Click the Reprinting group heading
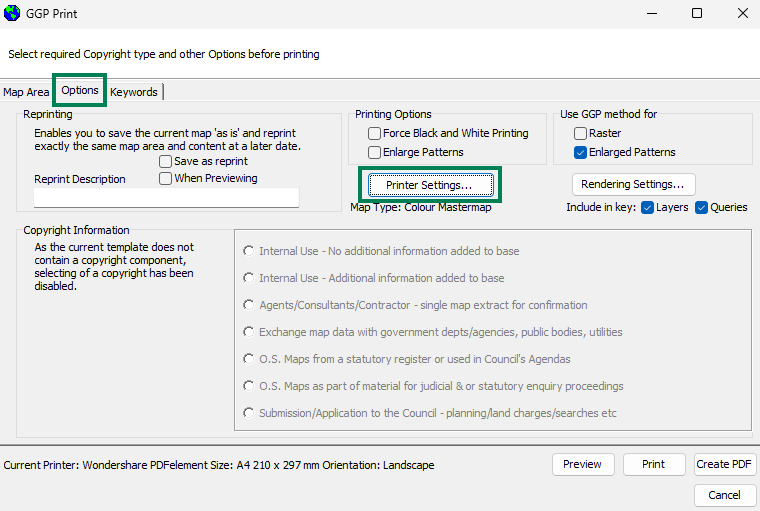The width and height of the screenshot is (760, 511). [48, 114]
